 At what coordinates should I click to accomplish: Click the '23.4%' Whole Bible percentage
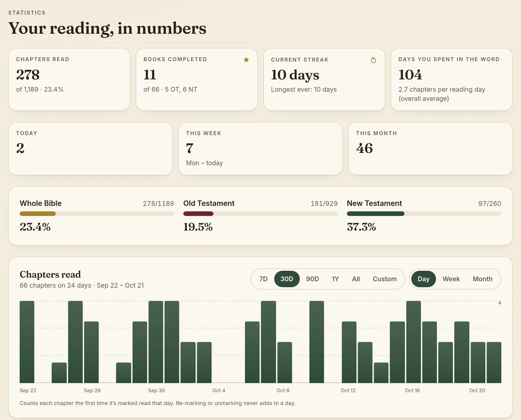click(x=35, y=227)
